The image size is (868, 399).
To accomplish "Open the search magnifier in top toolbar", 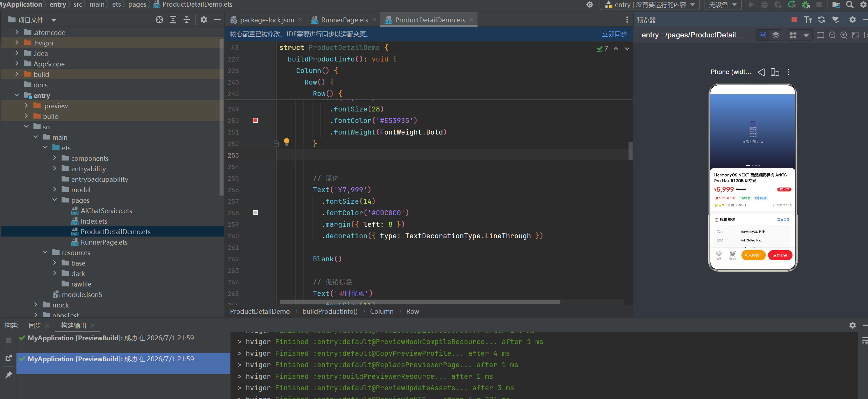I will click(x=850, y=5).
